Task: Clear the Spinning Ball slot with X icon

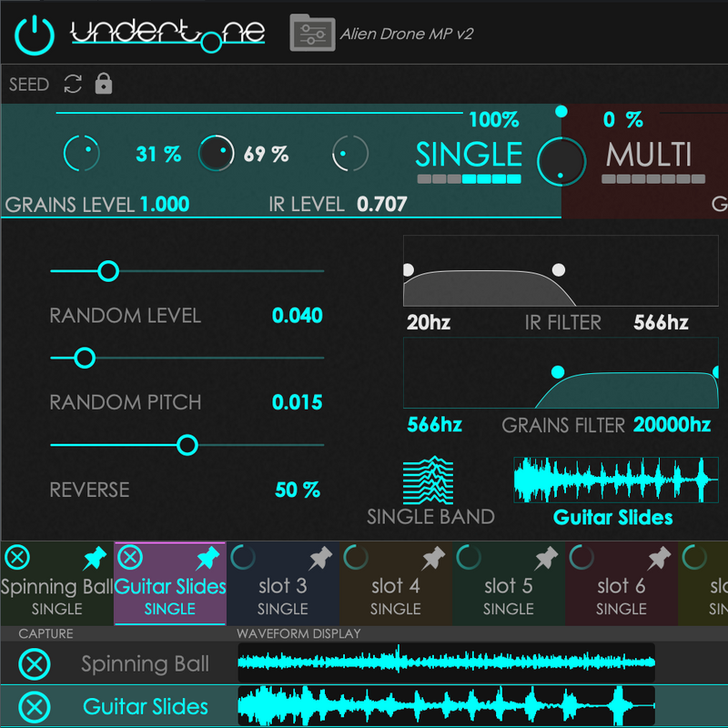Action: click(x=17, y=557)
